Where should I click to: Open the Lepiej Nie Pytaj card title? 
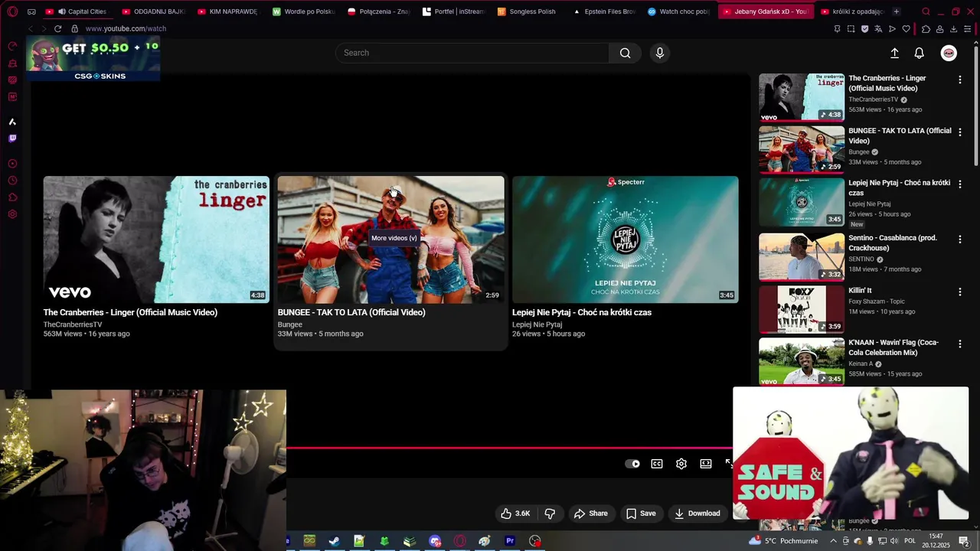(x=582, y=312)
